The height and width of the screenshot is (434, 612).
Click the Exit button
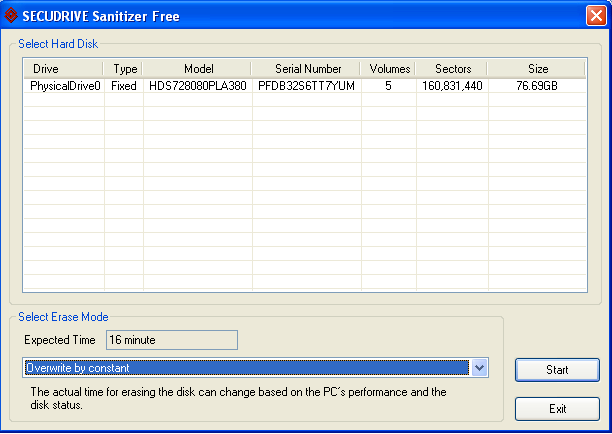(x=557, y=409)
